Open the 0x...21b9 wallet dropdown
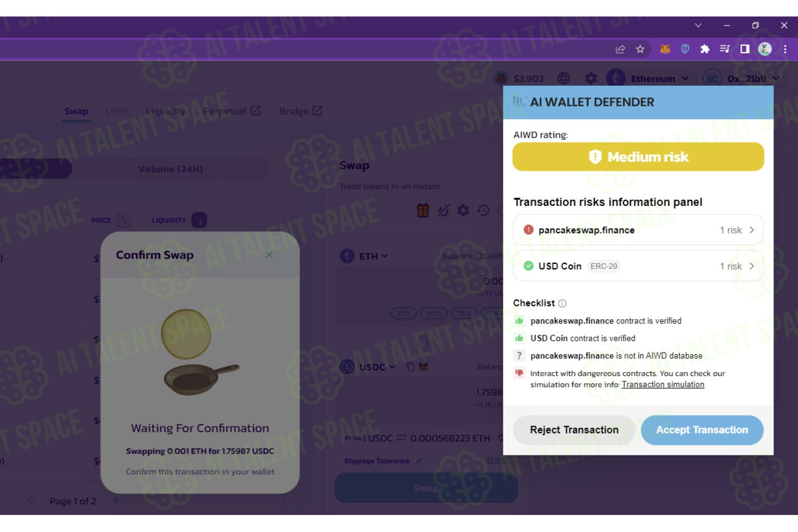This screenshot has width=798, height=532. pos(742,78)
